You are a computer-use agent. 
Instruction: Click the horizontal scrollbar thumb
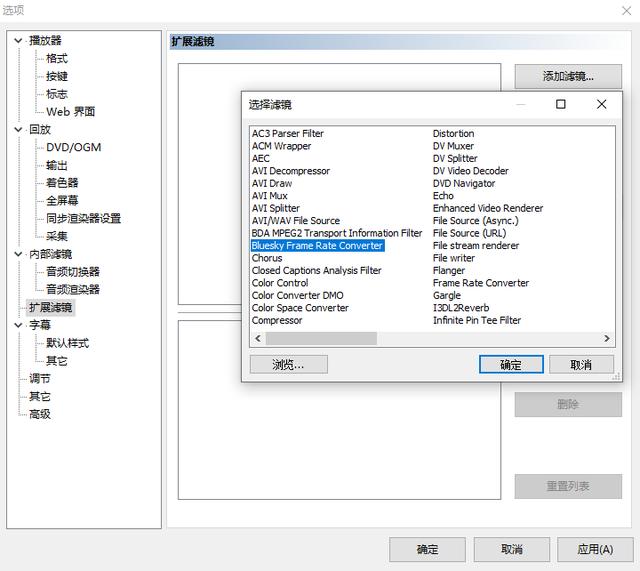pos(321,338)
